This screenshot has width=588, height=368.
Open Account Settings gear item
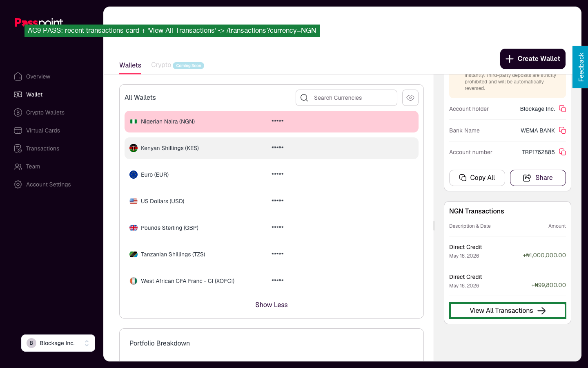42,184
